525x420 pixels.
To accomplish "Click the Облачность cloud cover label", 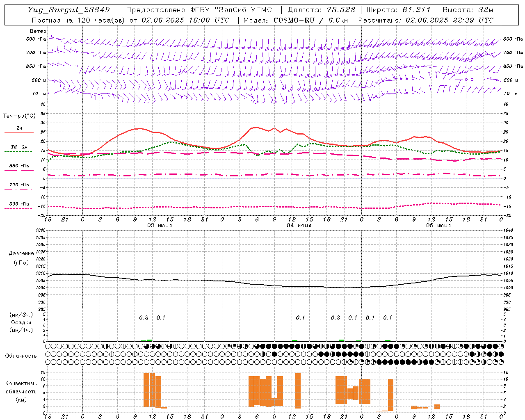I will tap(21, 356).
